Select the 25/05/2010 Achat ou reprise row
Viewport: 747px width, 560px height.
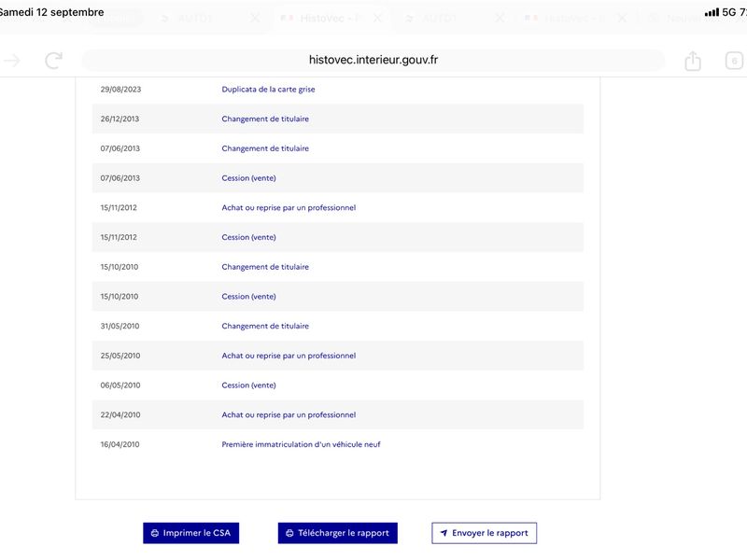[x=338, y=356]
